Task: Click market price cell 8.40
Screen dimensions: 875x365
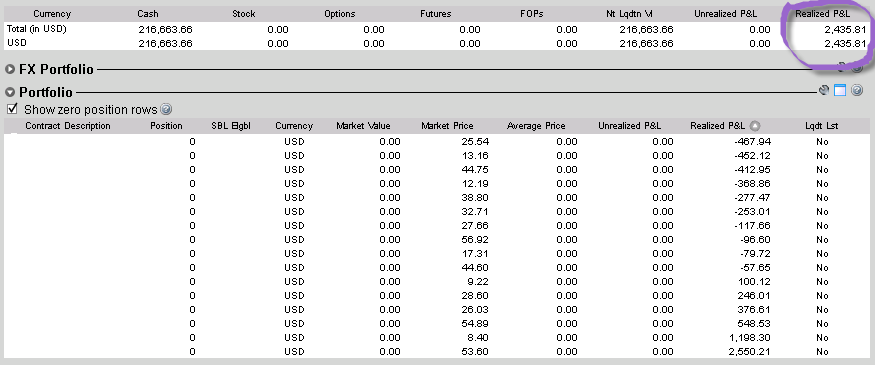Action: click(x=479, y=337)
